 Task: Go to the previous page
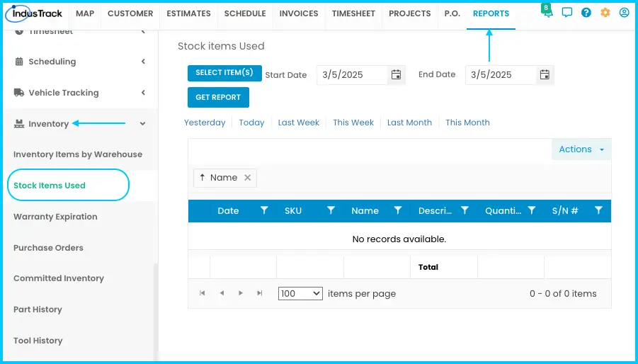[222, 293]
